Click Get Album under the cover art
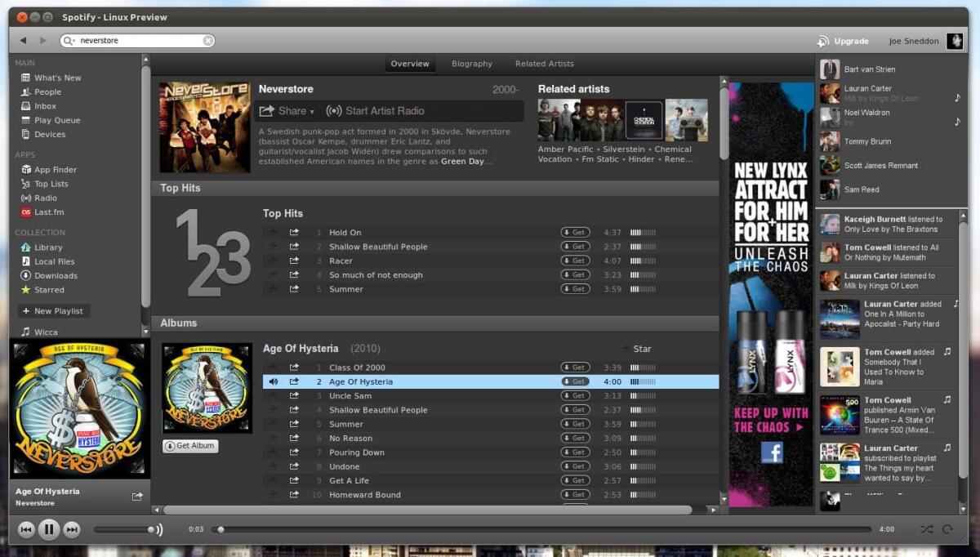Screen dimensions: 980x557 tap(190, 445)
